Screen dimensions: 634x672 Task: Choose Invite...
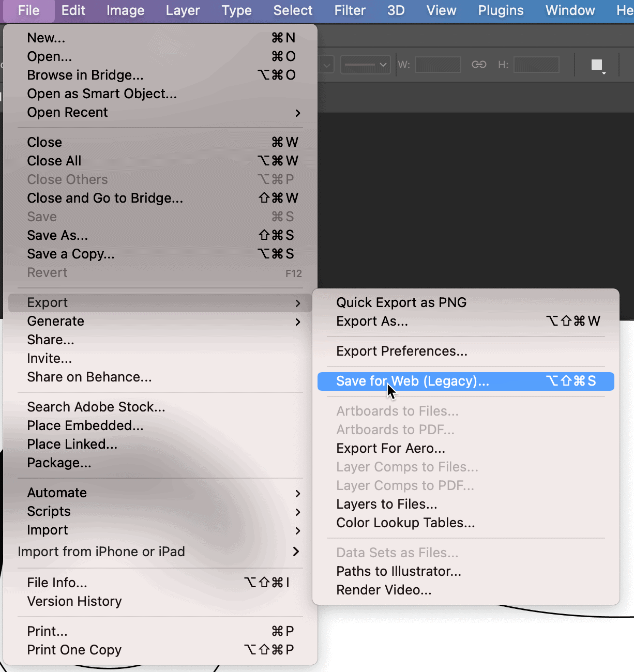pyautogui.click(x=160, y=358)
